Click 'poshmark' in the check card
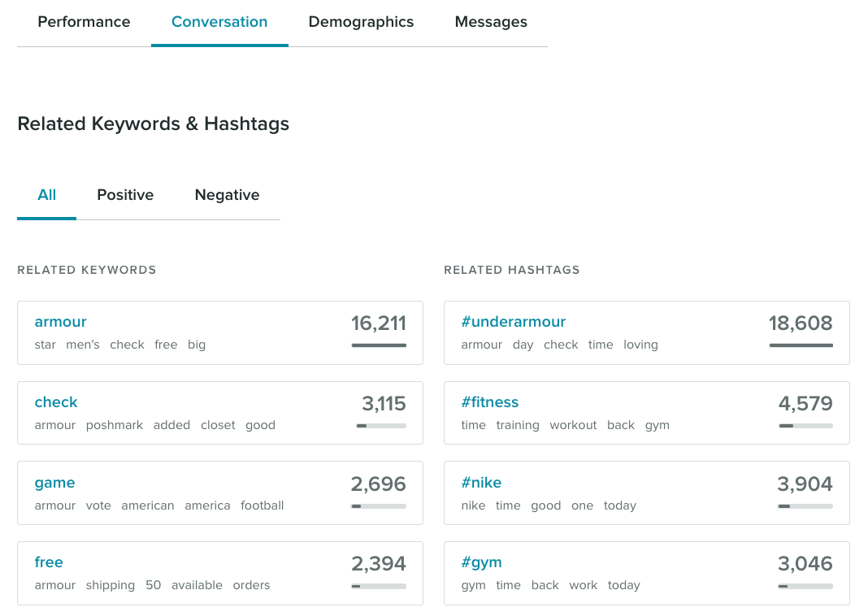 (x=115, y=425)
